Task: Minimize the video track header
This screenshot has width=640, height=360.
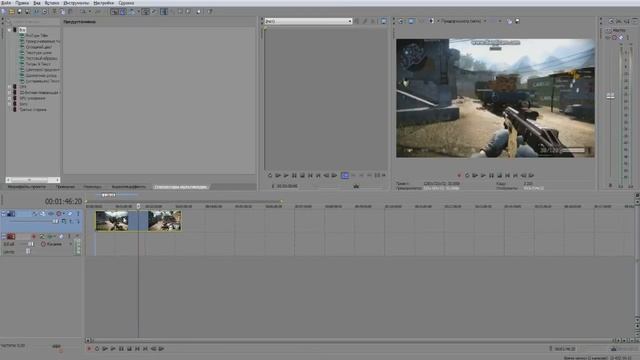Action: click(3, 212)
